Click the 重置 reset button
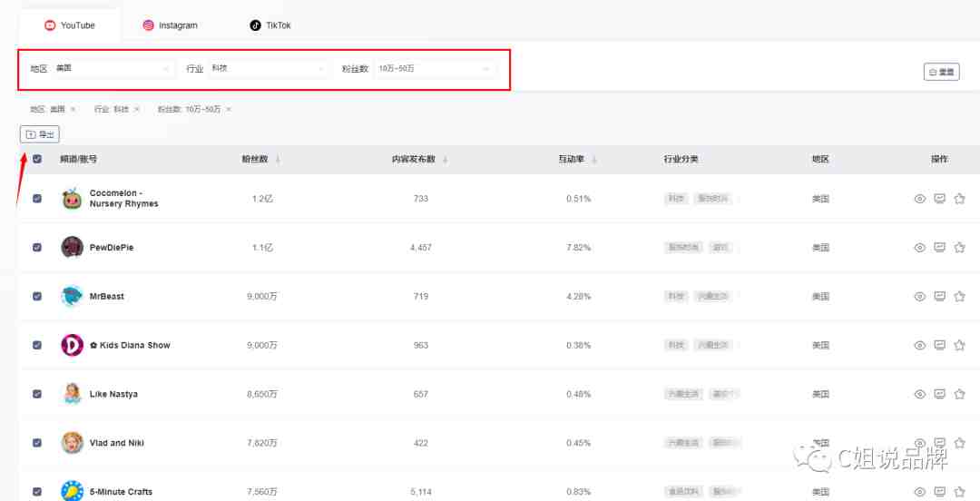The width and height of the screenshot is (980, 501). tap(941, 72)
